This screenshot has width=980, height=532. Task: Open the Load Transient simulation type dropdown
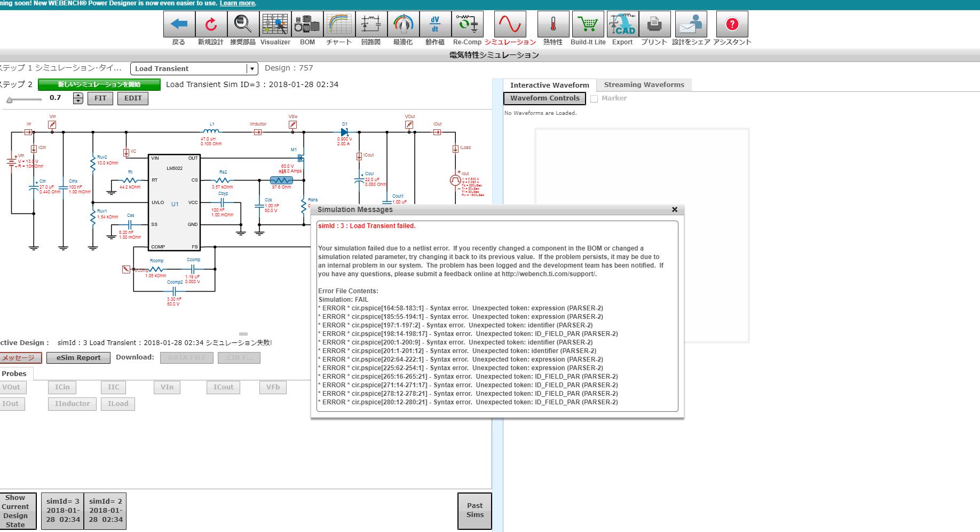tap(194, 68)
